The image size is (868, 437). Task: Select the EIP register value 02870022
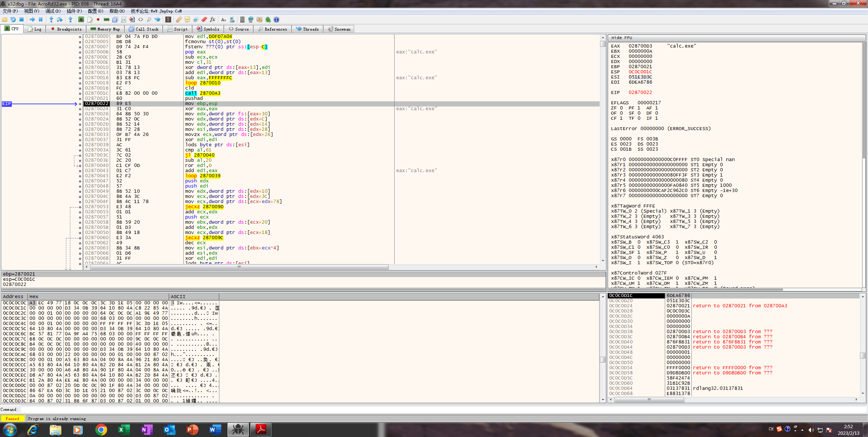[x=640, y=92]
